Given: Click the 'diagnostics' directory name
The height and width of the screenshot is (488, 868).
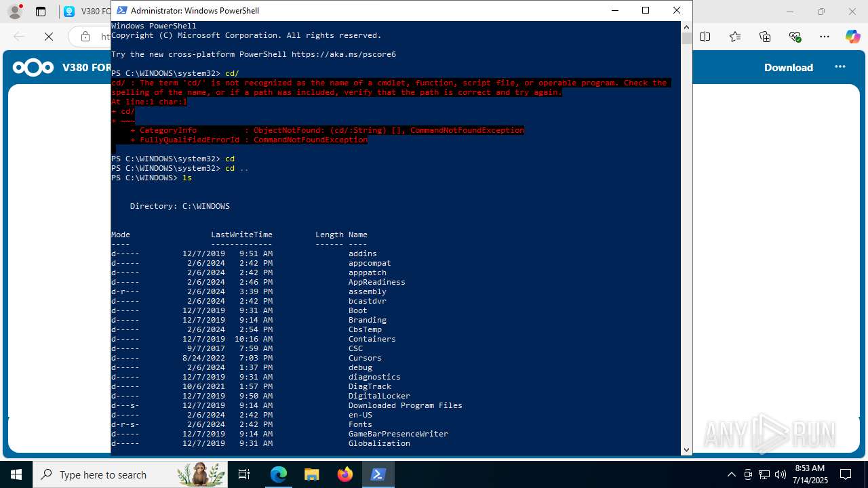Looking at the screenshot, I should 374,377.
